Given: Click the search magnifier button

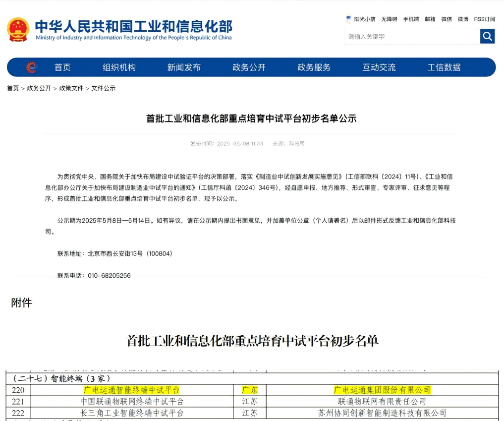Looking at the screenshot, I should (x=487, y=36).
